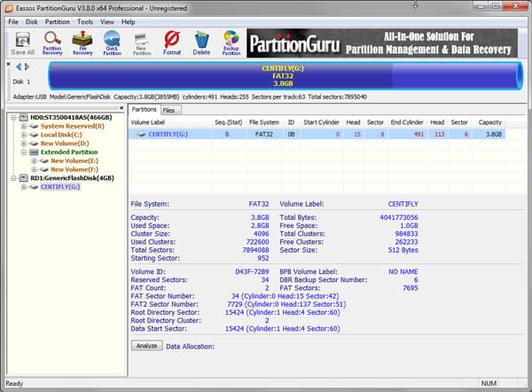Click the New Partition toolbar icon
The image size is (532, 392).
(x=142, y=42)
